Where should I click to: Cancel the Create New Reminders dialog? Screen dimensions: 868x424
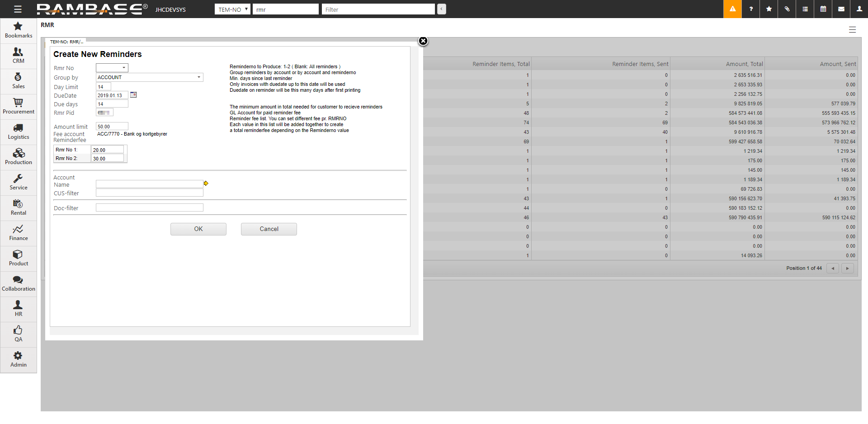click(269, 229)
